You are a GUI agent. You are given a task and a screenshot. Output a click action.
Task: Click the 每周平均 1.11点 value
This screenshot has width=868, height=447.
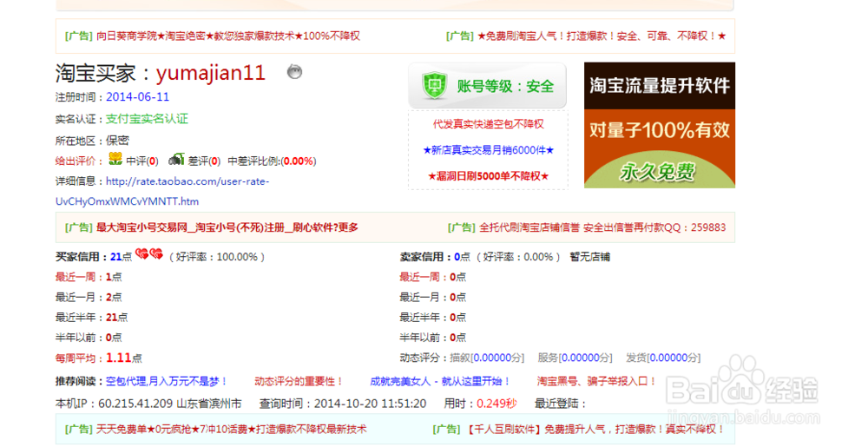click(123, 358)
